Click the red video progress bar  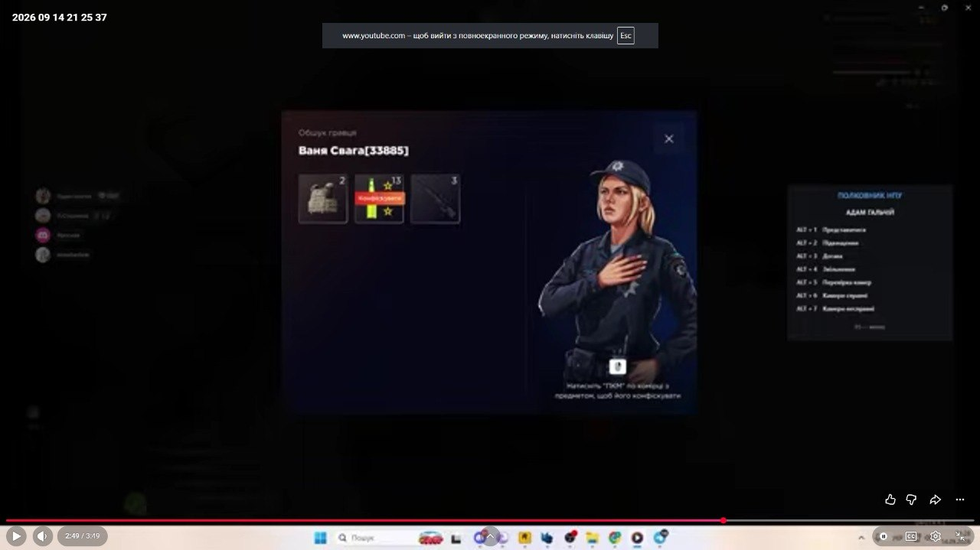364,521
